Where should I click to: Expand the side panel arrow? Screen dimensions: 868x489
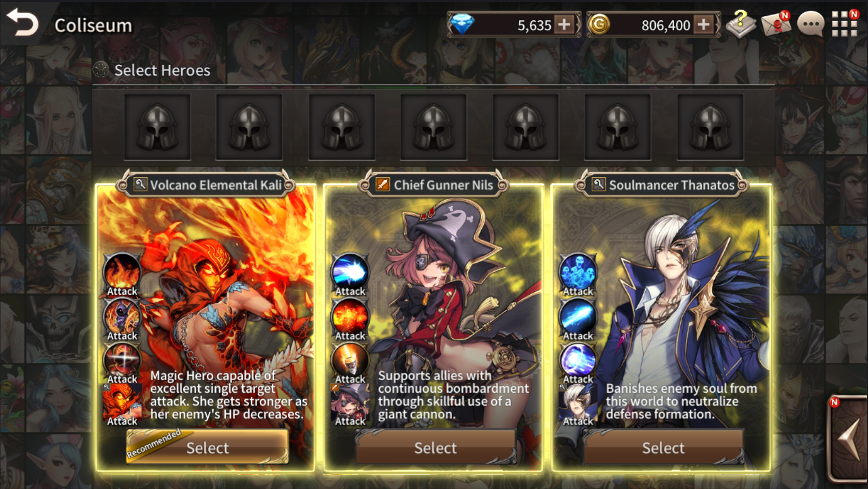pos(849,439)
